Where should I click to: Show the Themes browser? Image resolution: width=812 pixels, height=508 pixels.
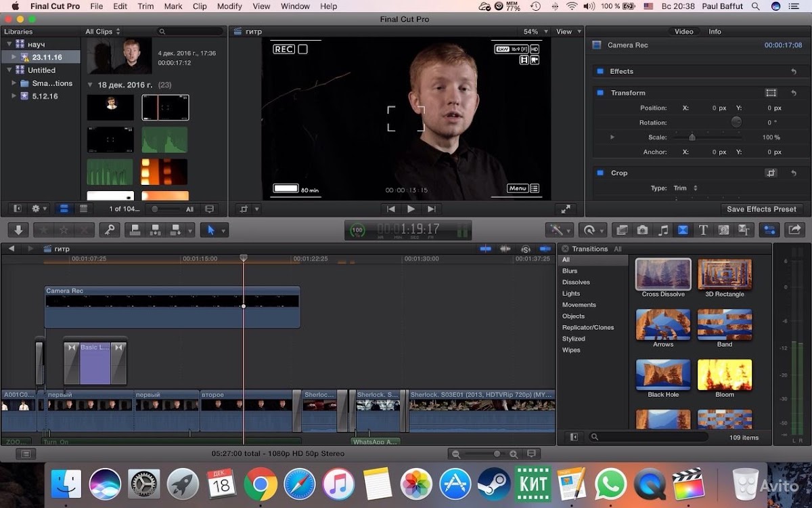click(x=744, y=230)
